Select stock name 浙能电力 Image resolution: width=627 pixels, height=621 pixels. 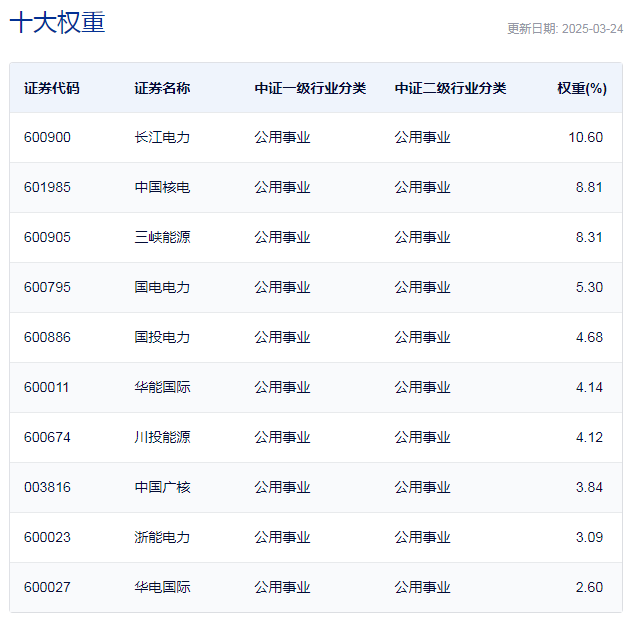point(162,537)
